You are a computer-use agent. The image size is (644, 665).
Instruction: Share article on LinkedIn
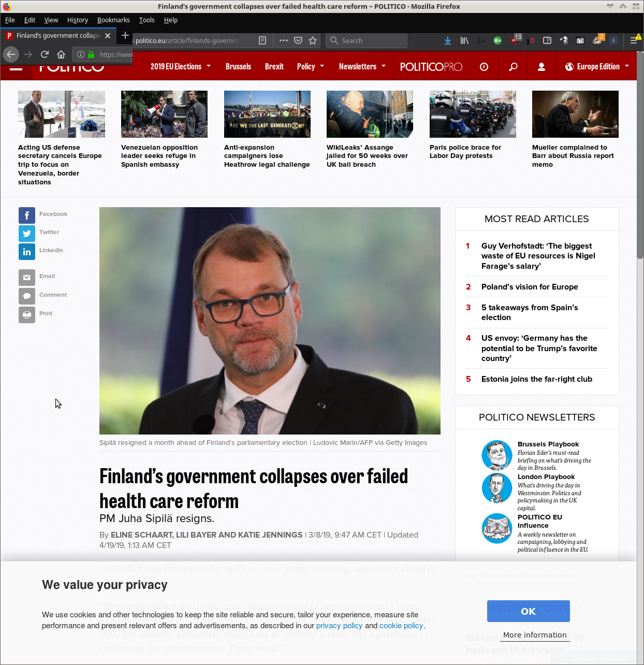click(27, 251)
